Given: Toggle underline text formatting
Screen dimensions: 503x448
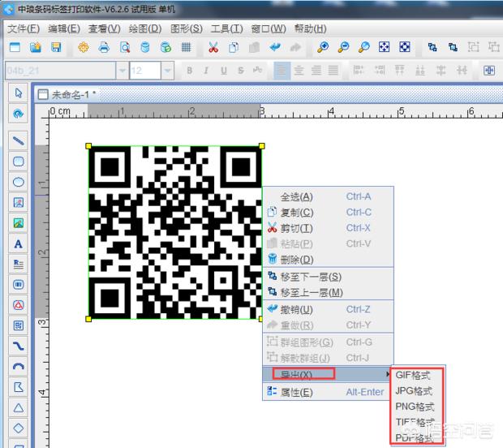Looking at the screenshot, I should 224,71.
